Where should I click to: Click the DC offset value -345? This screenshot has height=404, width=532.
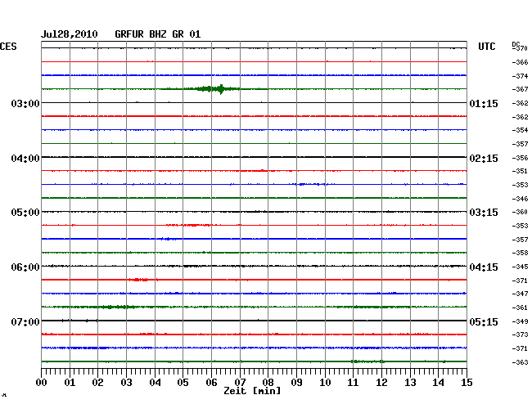click(x=520, y=267)
